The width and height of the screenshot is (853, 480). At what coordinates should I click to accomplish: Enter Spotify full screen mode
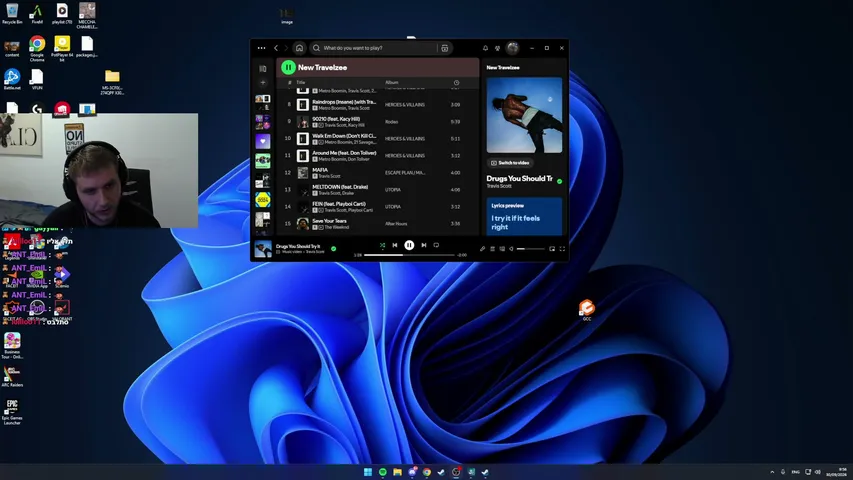tap(563, 249)
